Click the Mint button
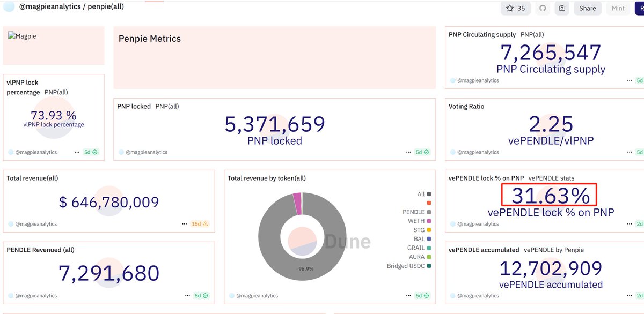This screenshot has height=314, width=644. [x=618, y=8]
